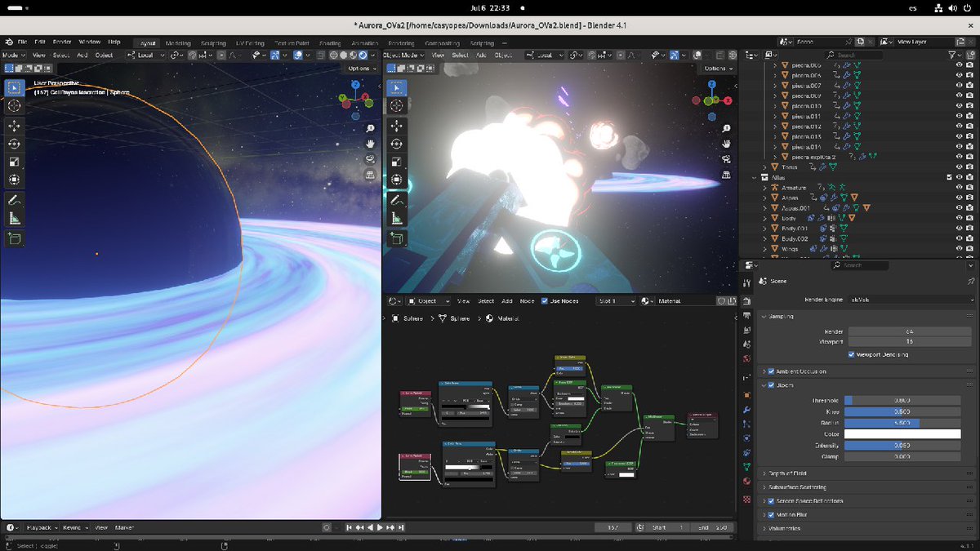The image size is (980, 551).
Task: Toggle camera view in right viewport
Action: coord(726,160)
